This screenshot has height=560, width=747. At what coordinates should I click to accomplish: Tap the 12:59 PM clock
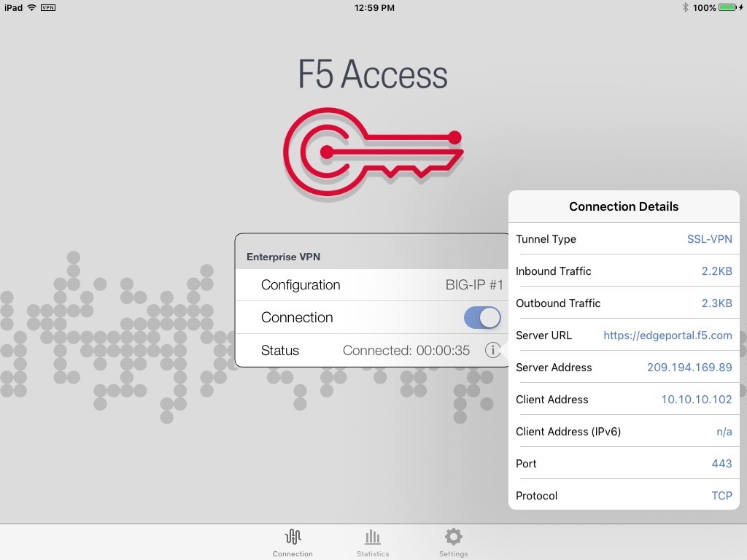pyautogui.click(x=374, y=7)
